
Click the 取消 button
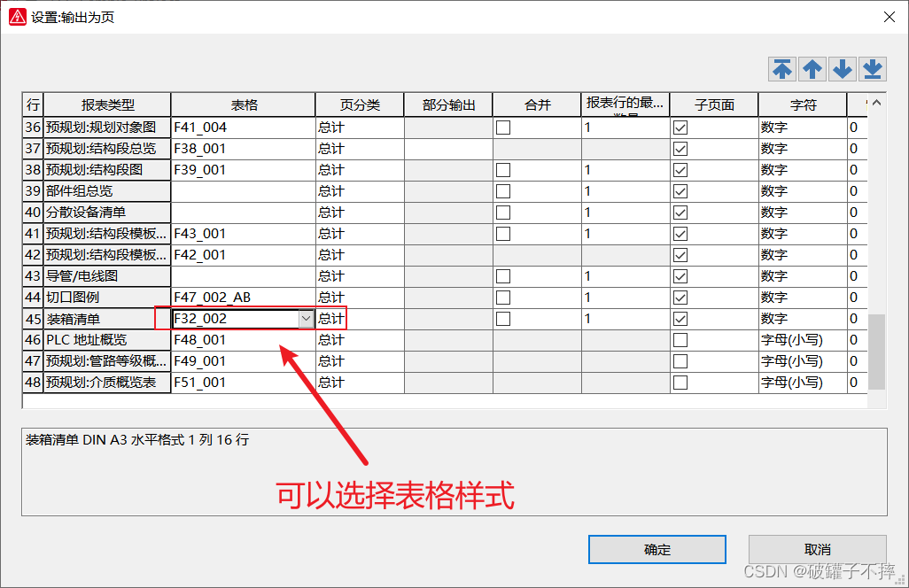click(817, 549)
